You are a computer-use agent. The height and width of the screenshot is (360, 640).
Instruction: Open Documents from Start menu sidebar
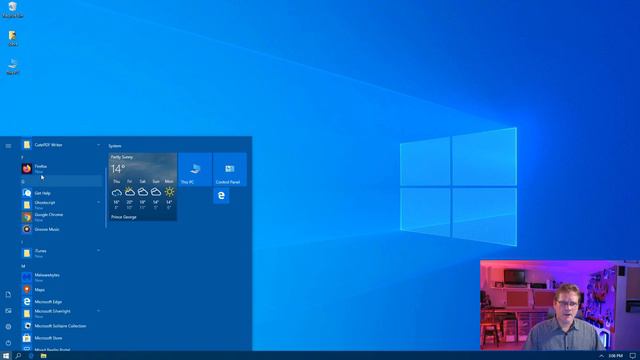coord(8,294)
